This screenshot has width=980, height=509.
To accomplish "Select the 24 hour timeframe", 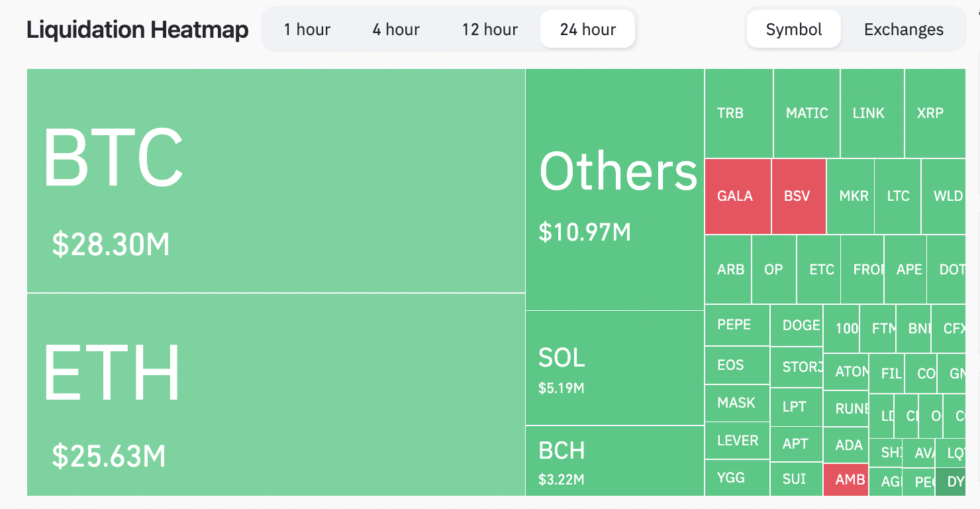I will click(x=587, y=30).
